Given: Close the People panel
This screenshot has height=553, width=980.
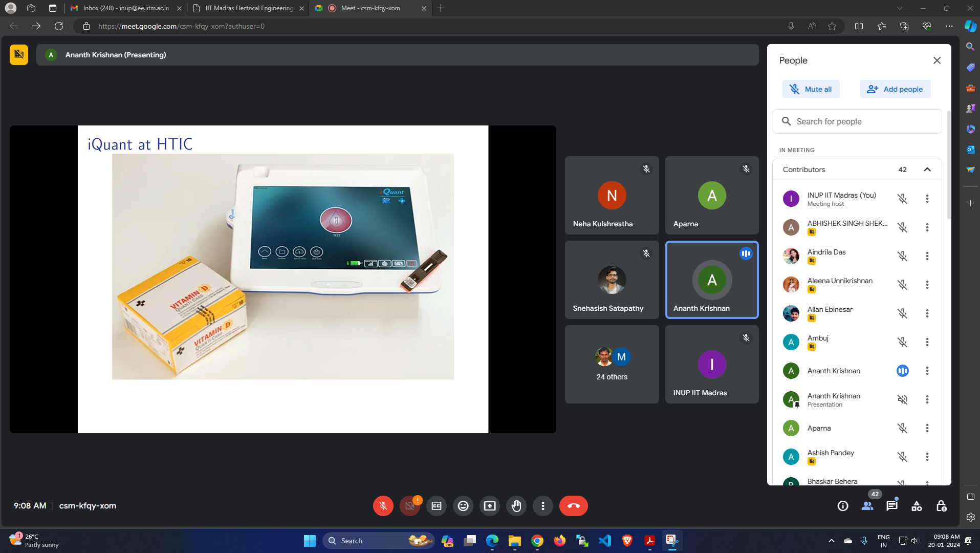Looking at the screenshot, I should point(937,60).
